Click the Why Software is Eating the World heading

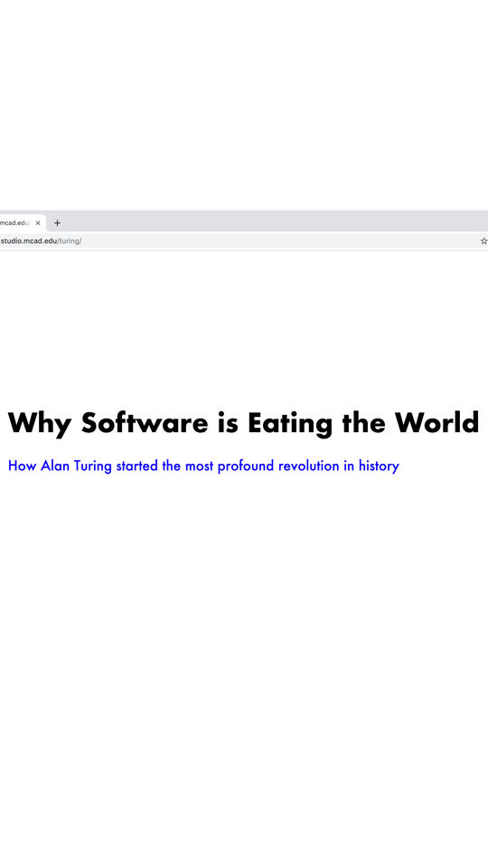[243, 423]
